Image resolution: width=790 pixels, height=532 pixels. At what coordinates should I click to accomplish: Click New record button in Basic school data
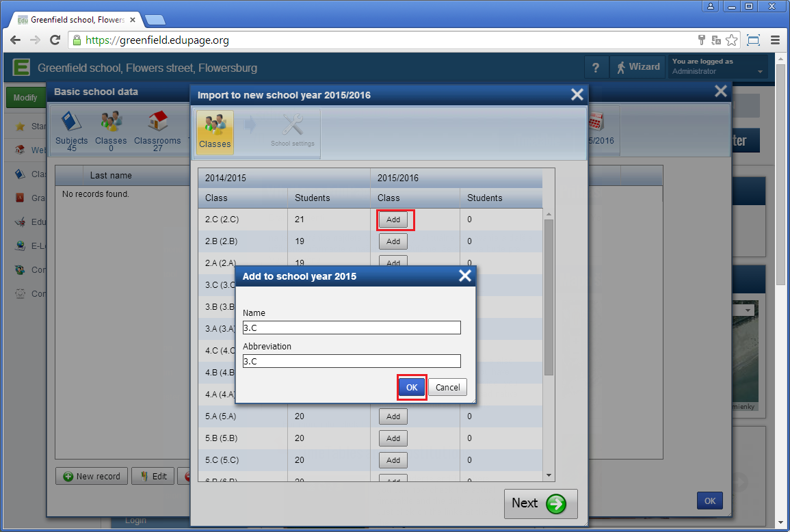[x=92, y=476]
